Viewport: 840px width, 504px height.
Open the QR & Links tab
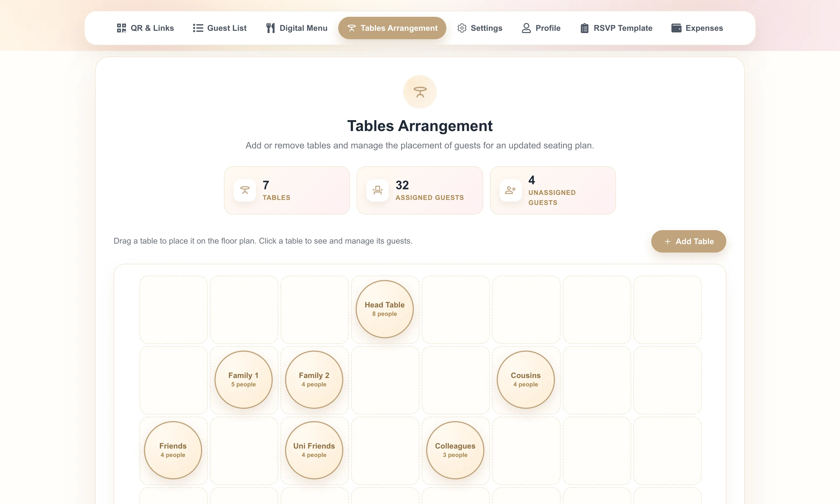coord(145,28)
